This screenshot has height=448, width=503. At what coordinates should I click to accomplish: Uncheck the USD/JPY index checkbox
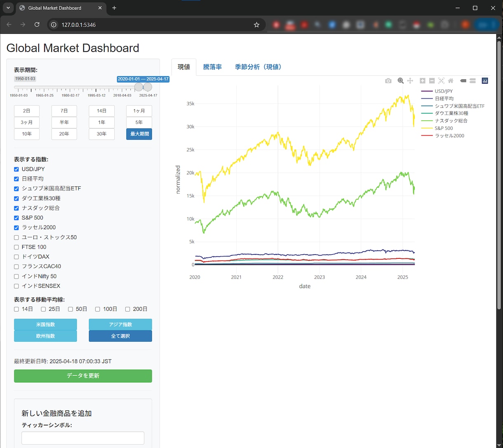[16, 169]
